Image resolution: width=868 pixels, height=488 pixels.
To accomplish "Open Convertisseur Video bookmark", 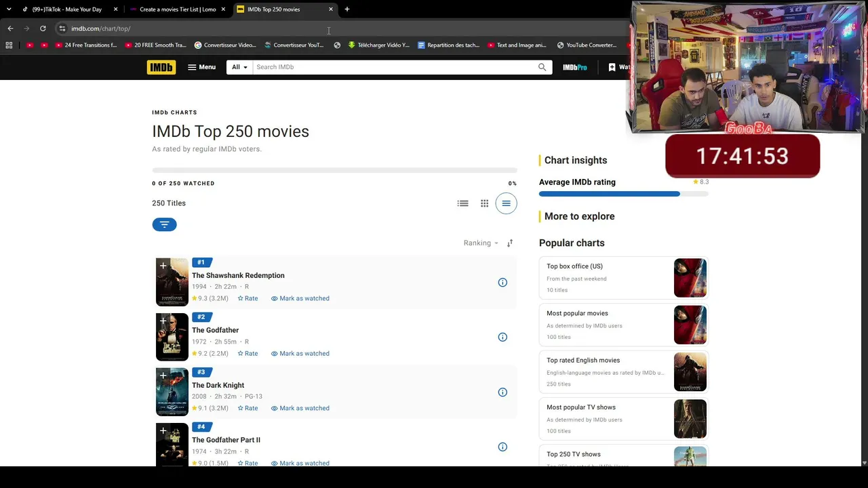I will pyautogui.click(x=225, y=45).
